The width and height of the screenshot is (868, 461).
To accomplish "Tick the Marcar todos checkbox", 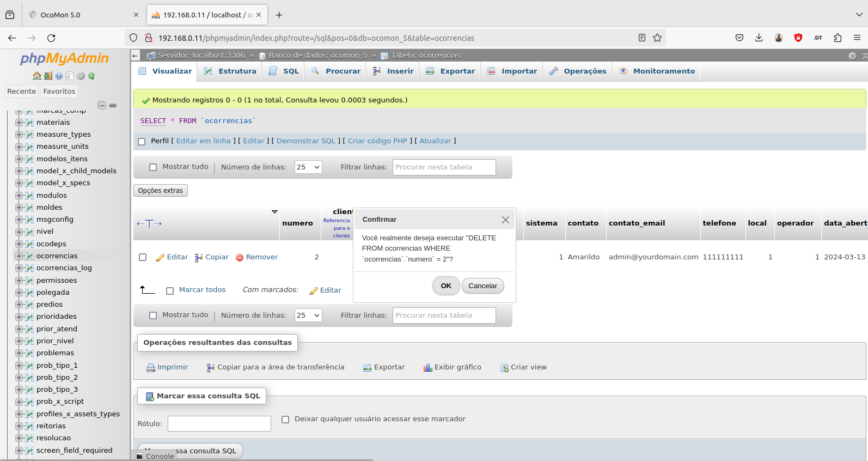I will coord(170,291).
